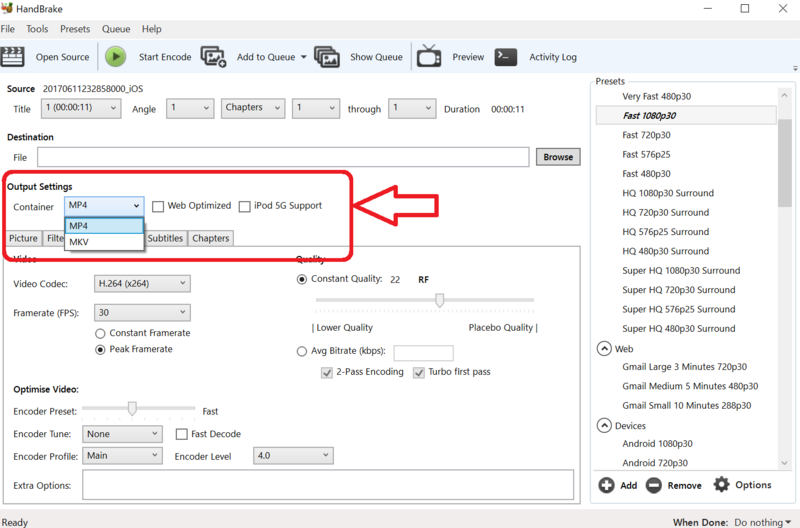The image size is (800, 528).
Task: Click the Preview television icon
Action: pyautogui.click(x=429, y=56)
